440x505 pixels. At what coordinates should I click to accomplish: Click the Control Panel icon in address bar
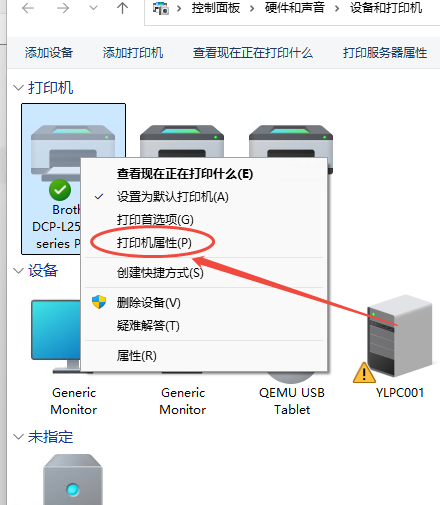point(161,8)
